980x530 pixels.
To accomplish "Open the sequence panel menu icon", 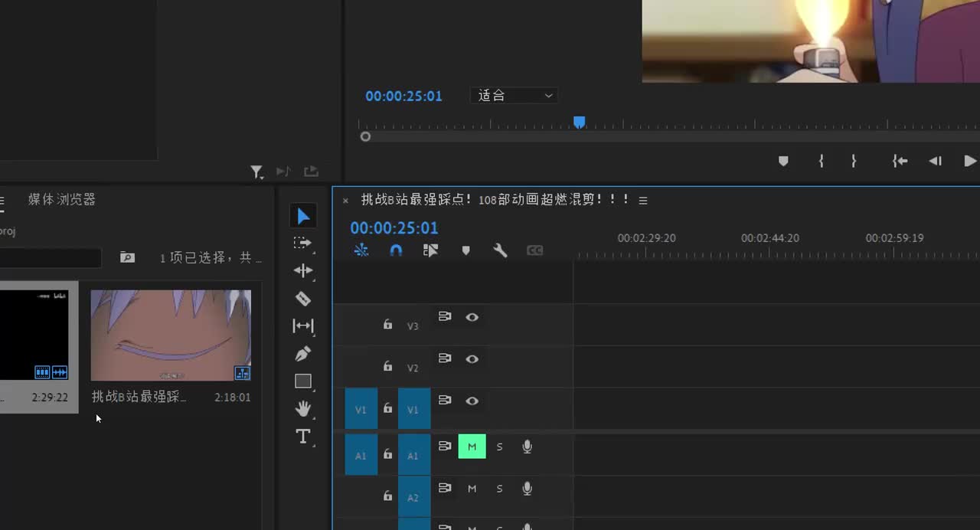I will point(643,201).
